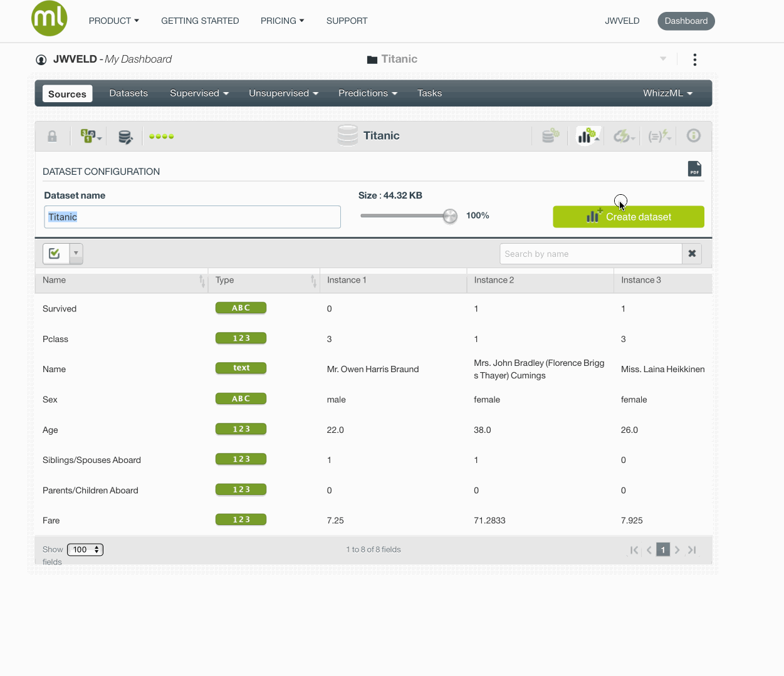Click the refresh lightning toolbar icon
Image resolution: width=784 pixels, height=676 pixels.
point(624,136)
